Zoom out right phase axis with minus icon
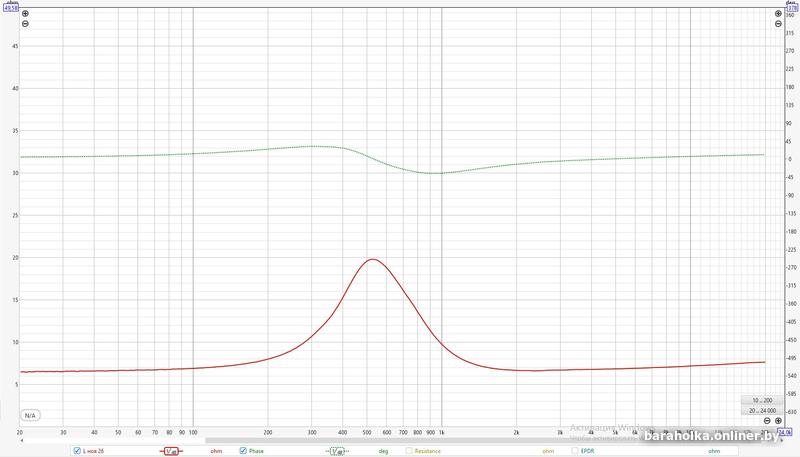This screenshot has height=457, width=800. pyautogui.click(x=778, y=24)
